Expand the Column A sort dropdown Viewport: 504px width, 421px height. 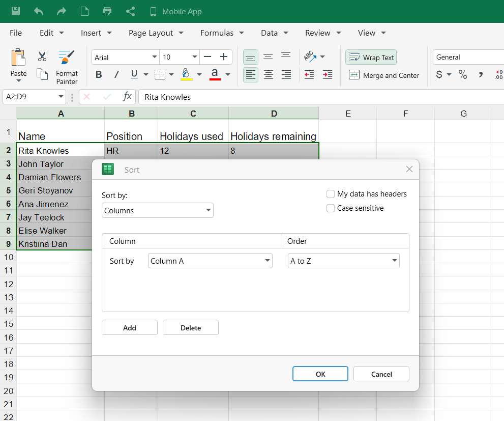pos(211,261)
